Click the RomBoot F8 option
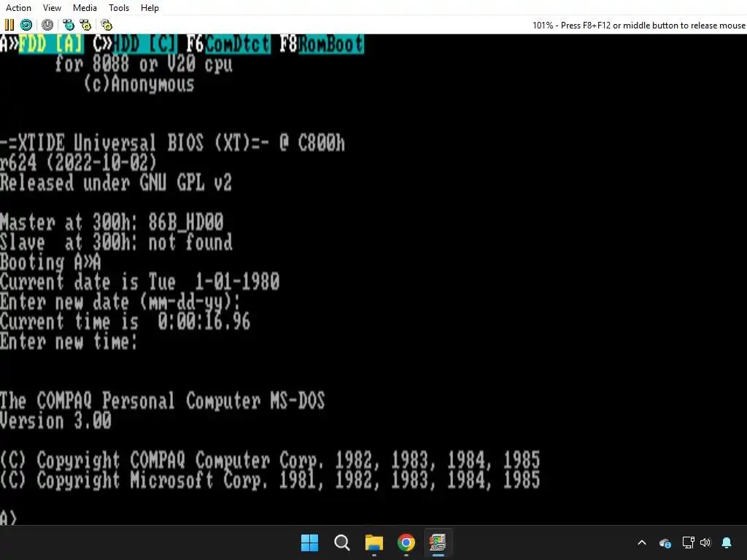This screenshot has width=747, height=560. [x=331, y=44]
